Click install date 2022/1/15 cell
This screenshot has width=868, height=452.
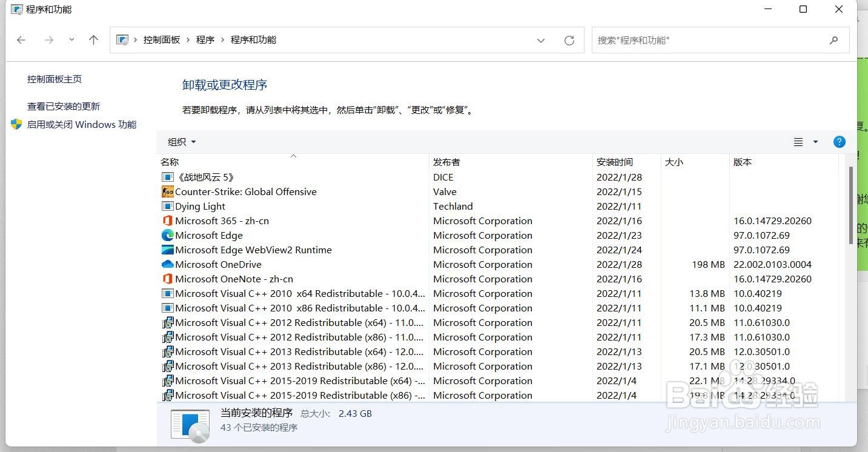click(x=619, y=192)
